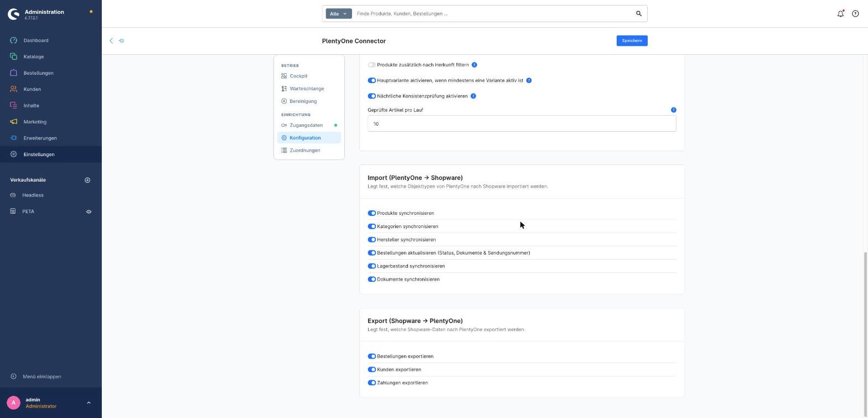The image size is (868, 418).
Task: Click the Speichern button
Action: pos(632,41)
